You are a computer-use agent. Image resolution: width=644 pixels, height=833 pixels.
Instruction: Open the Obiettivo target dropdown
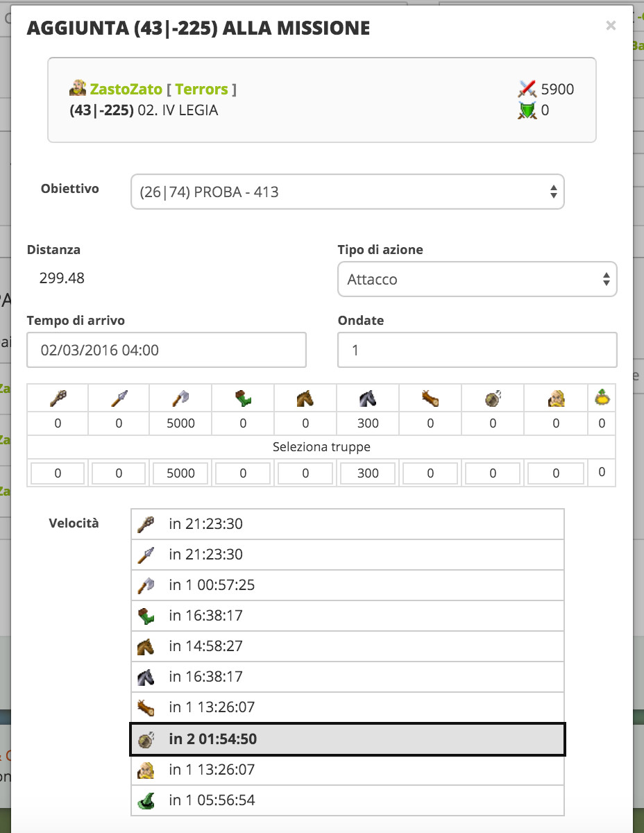[347, 192]
